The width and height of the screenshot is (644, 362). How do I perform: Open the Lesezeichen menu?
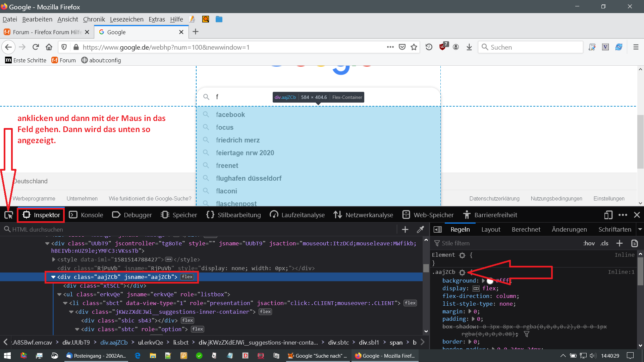pos(126,19)
